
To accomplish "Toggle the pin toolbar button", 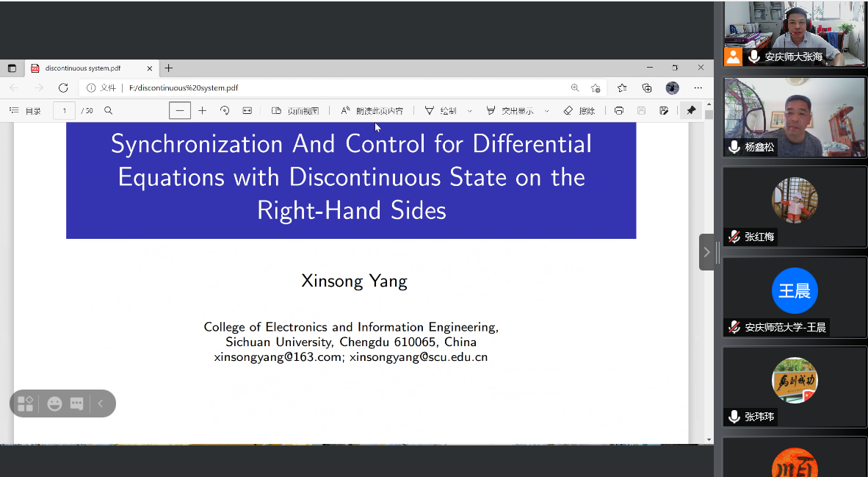I will [691, 111].
